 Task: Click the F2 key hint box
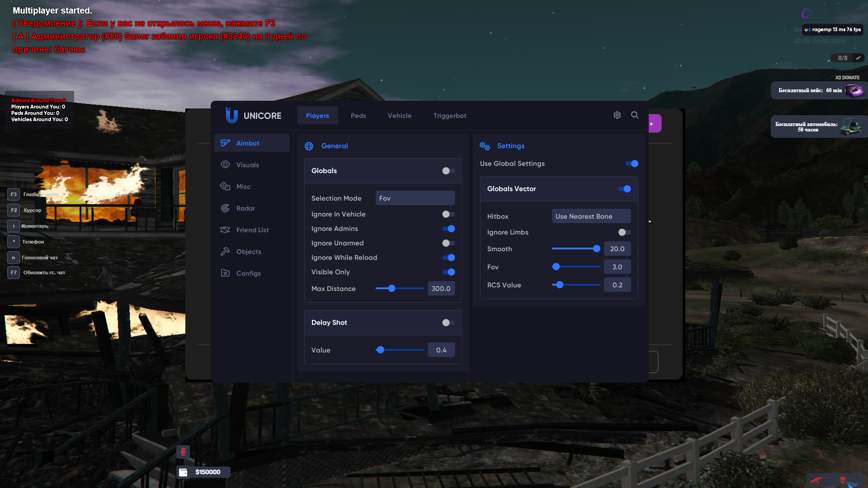click(14, 210)
